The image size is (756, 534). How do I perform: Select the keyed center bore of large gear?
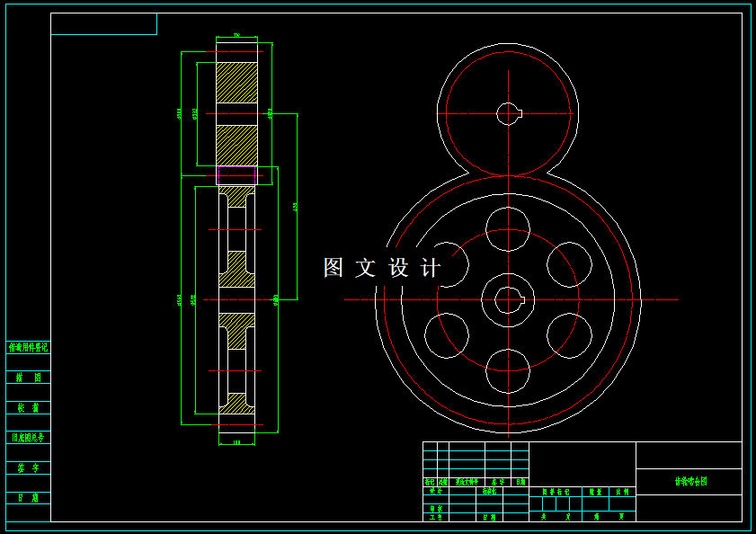pos(510,300)
